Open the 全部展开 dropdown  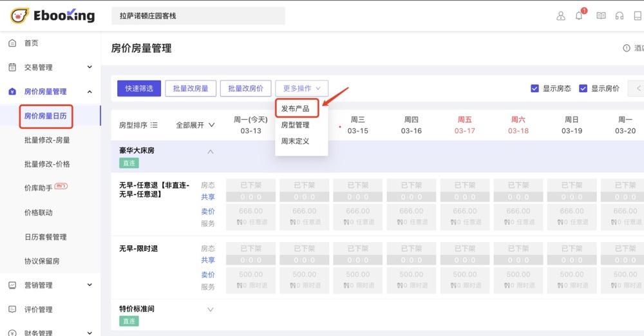(x=195, y=126)
